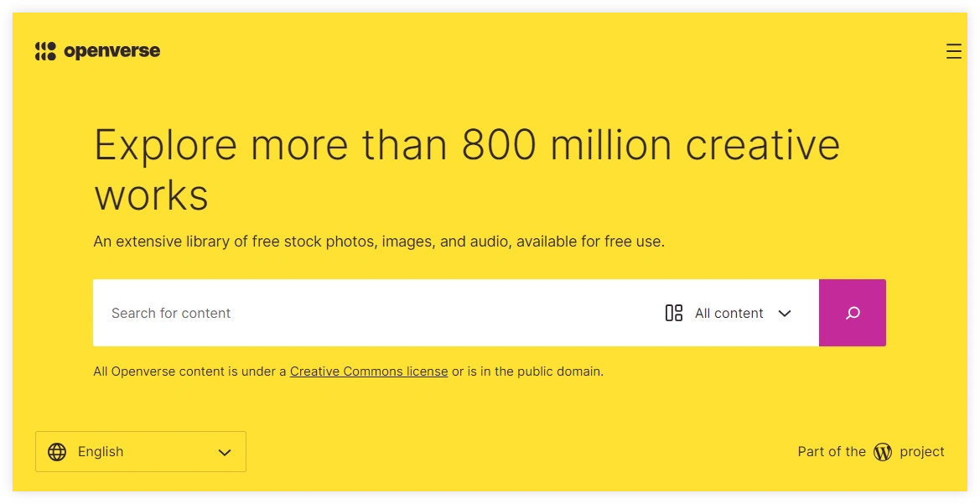Click the All content grid icon

tap(674, 313)
